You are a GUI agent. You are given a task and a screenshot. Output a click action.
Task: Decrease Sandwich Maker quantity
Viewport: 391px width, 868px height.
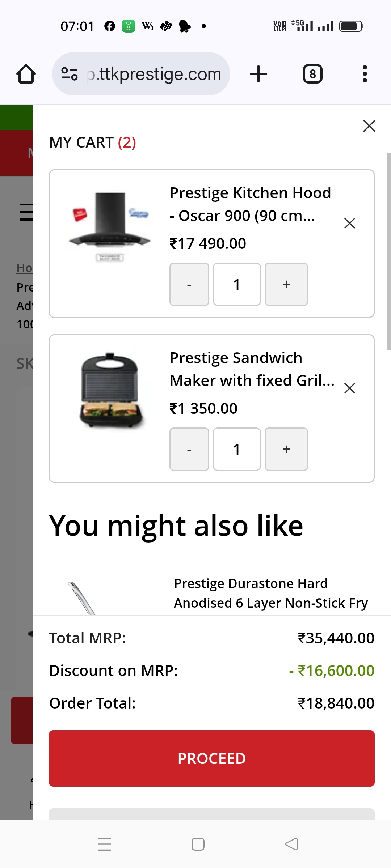click(189, 449)
